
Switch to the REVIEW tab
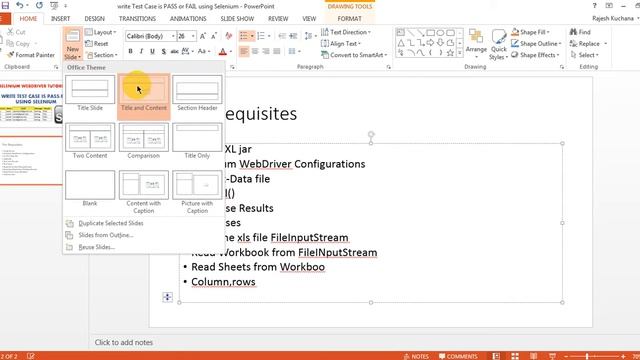coord(278,18)
